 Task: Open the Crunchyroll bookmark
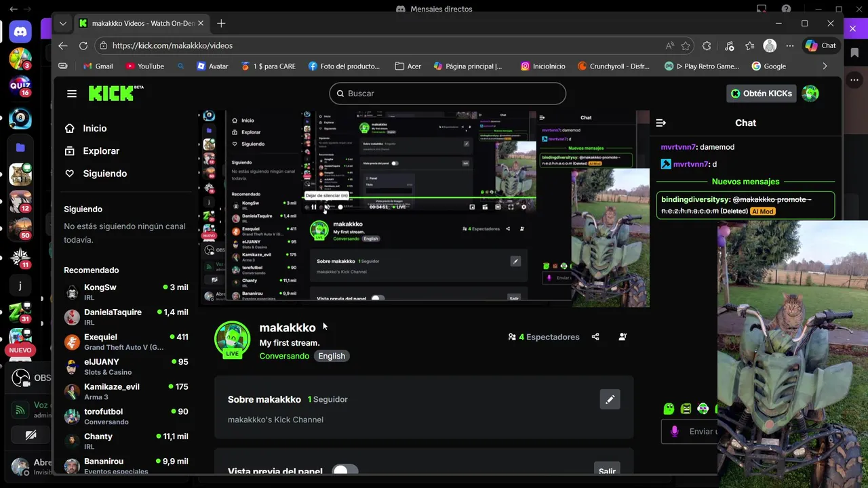click(614, 66)
